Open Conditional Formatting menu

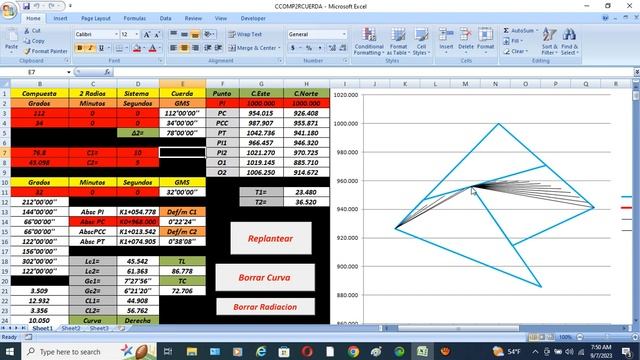369,41
